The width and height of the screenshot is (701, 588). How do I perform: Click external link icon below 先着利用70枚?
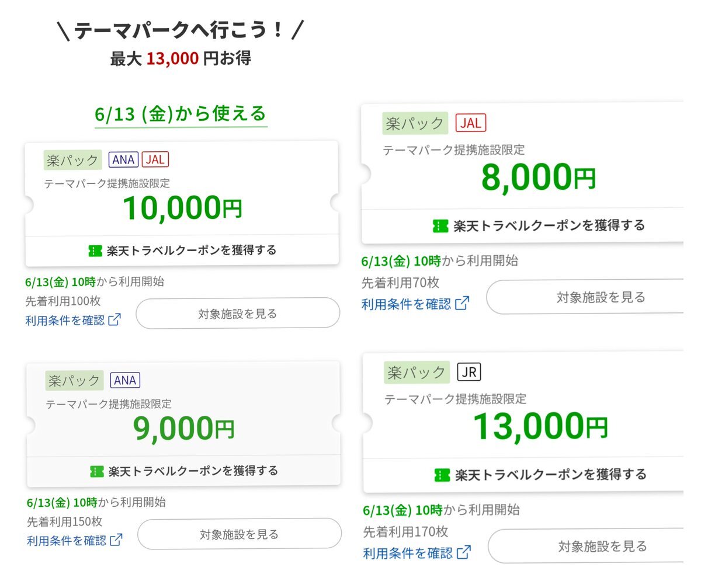click(x=462, y=304)
